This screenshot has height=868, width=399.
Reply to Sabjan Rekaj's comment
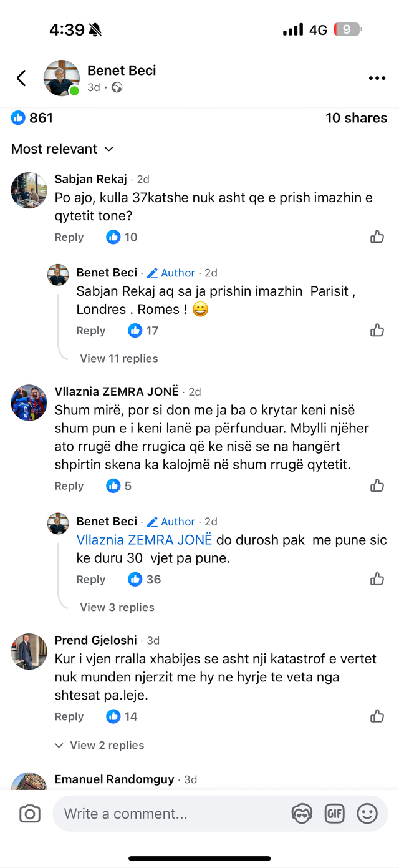tap(69, 237)
